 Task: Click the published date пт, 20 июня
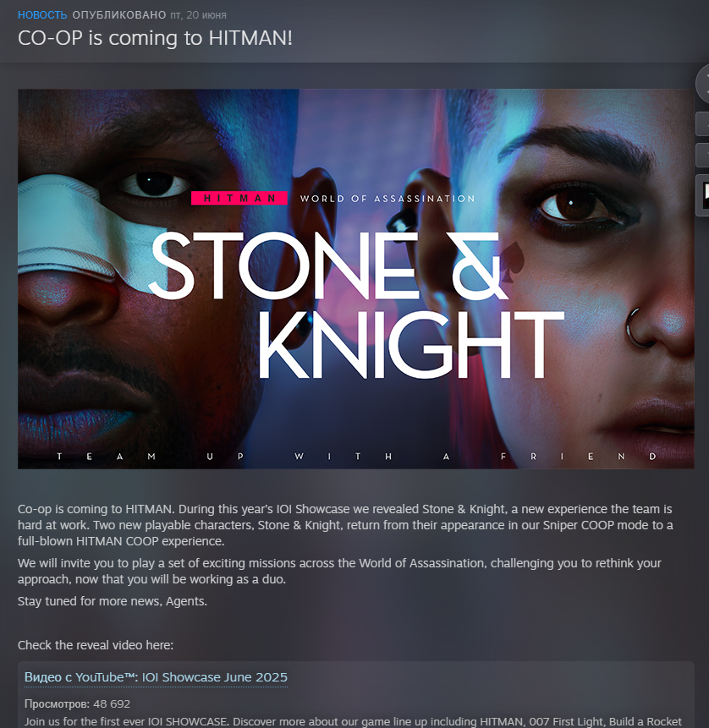[x=198, y=15]
